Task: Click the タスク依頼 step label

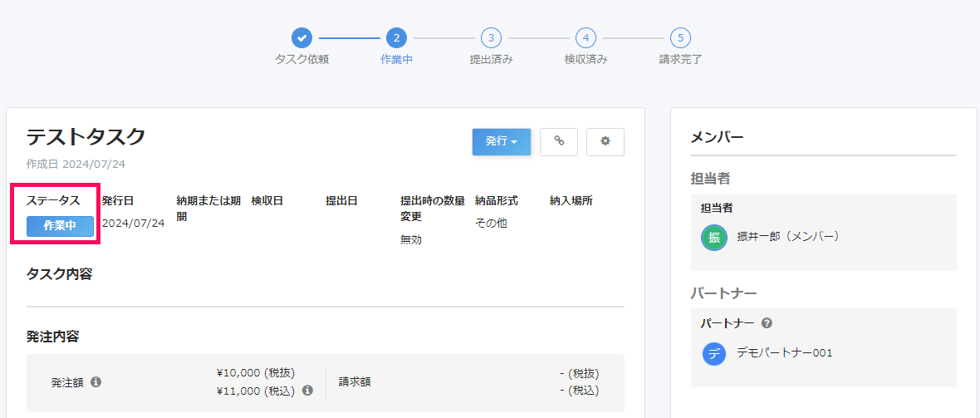Action: point(301,60)
